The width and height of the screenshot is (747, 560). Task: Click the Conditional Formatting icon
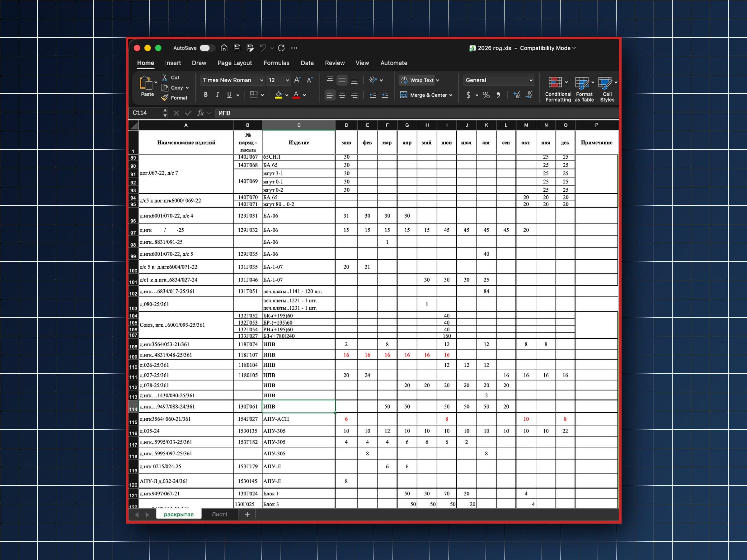(555, 82)
